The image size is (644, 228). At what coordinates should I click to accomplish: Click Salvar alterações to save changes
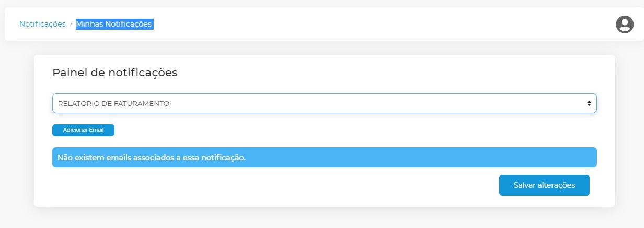click(x=544, y=185)
